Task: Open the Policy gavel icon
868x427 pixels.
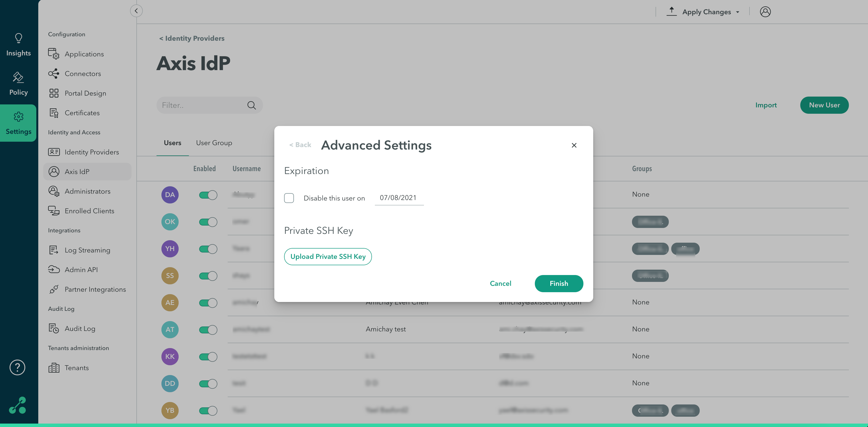Action: 18,77
